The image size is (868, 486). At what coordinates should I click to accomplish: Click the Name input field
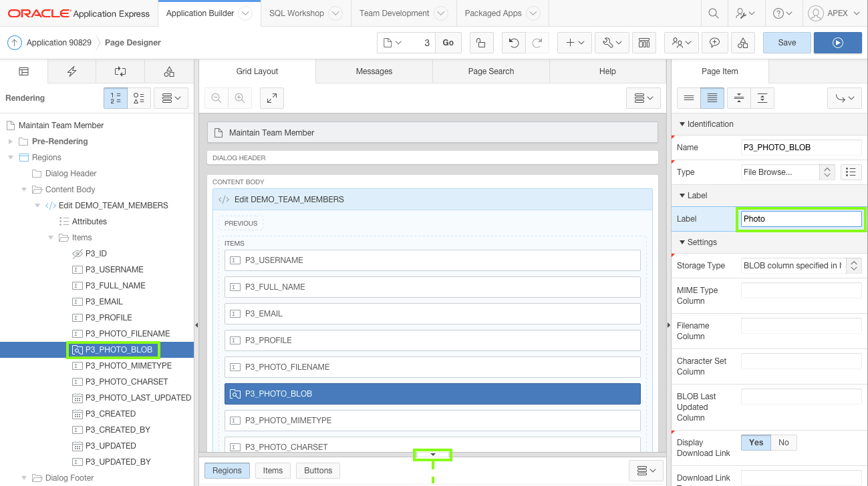[801, 148]
